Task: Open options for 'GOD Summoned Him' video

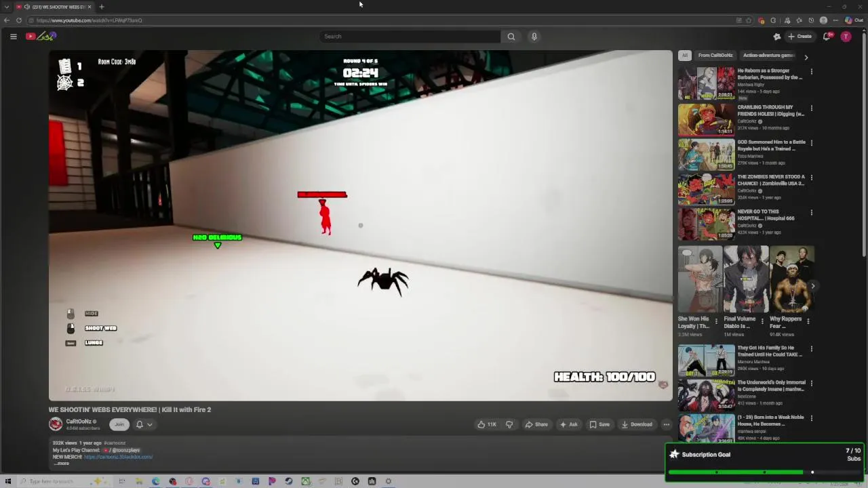Action: [811, 143]
